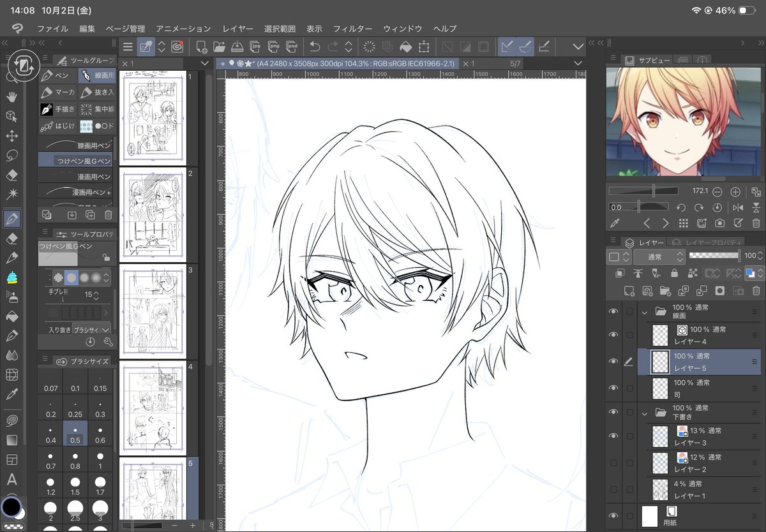Open the layer color dropdown with blue swatch
Viewport: 766px width, 532px height.
(753, 273)
